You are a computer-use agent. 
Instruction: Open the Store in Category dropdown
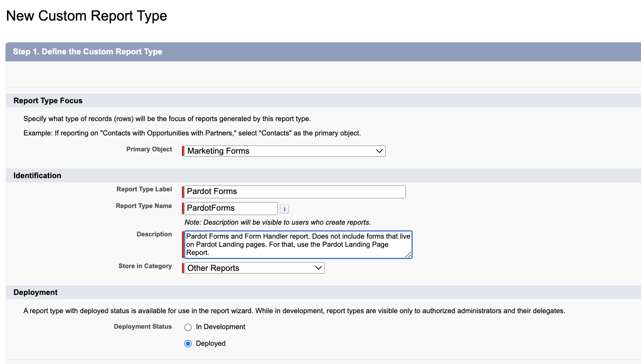coord(254,268)
